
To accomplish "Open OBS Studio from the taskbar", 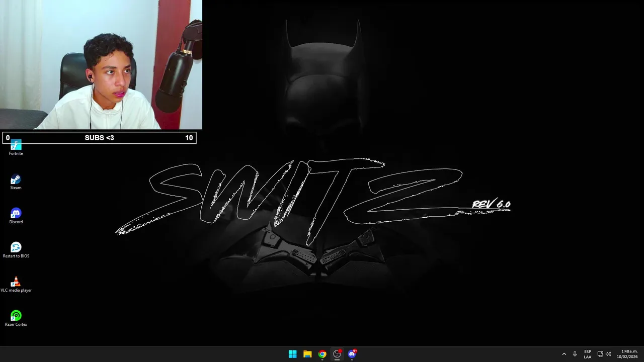I will (337, 354).
